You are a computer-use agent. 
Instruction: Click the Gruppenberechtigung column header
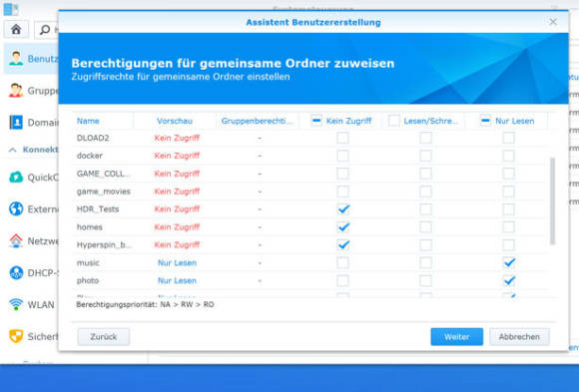(x=258, y=121)
